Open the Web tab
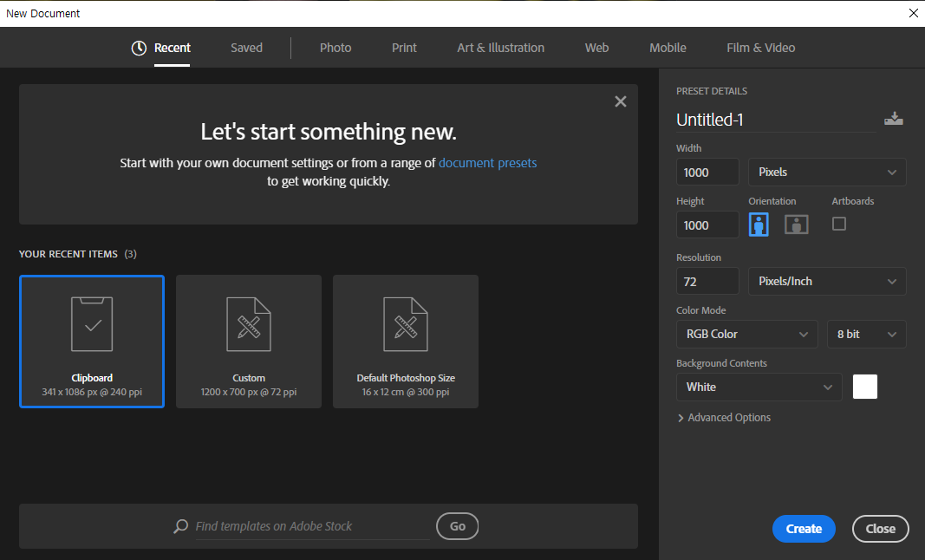The height and width of the screenshot is (560, 925). point(597,48)
